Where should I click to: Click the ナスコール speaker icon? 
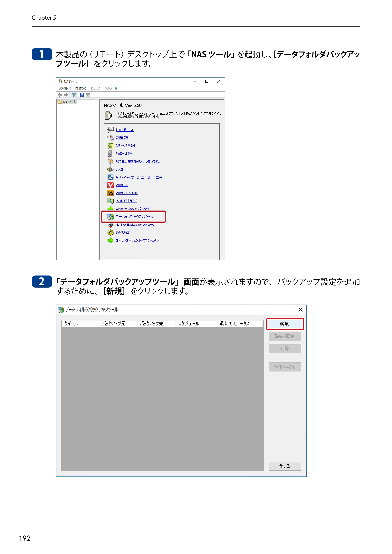coord(110,169)
